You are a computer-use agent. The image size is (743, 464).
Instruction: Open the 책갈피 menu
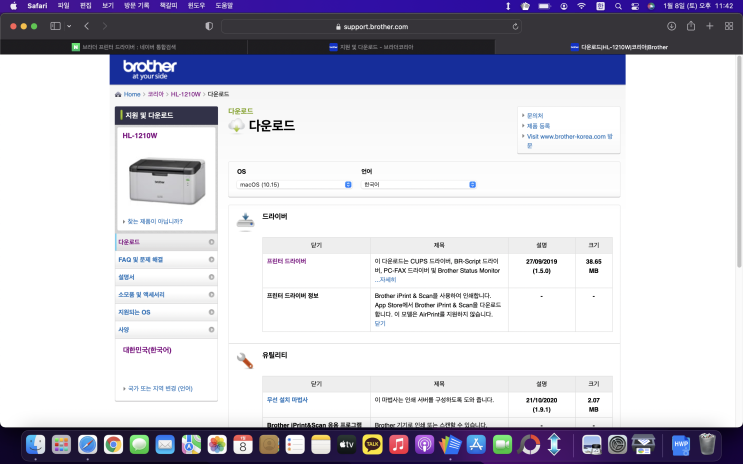click(168, 6)
